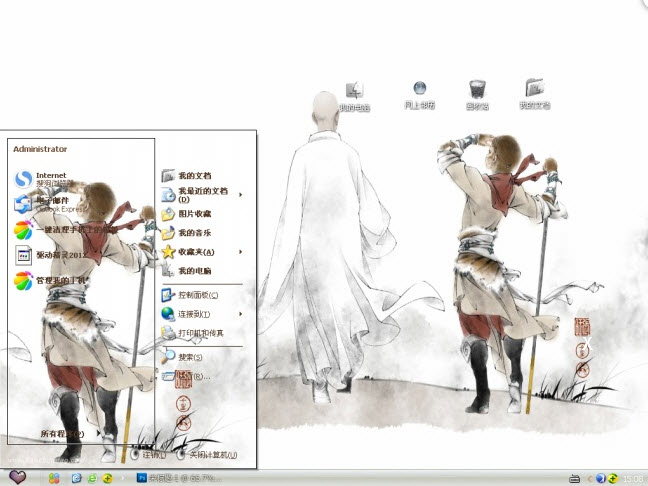This screenshot has width=648, height=486.
Task: Open 我的音乐 folder in start menu
Action: tap(186, 233)
